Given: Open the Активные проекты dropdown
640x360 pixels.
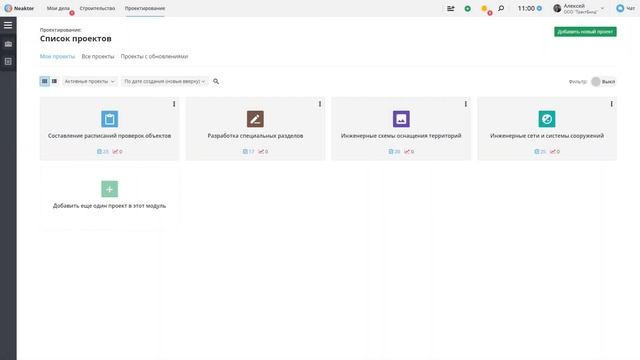Looking at the screenshot, I should pos(89,81).
